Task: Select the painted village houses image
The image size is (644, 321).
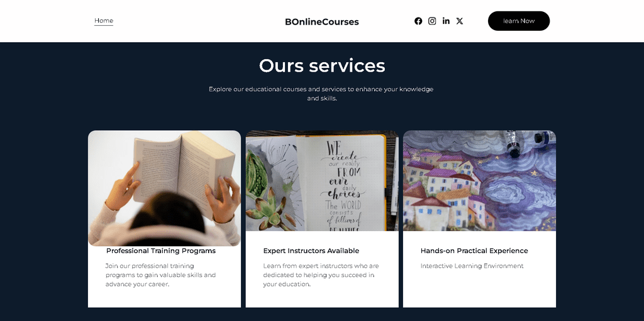Action: click(479, 181)
